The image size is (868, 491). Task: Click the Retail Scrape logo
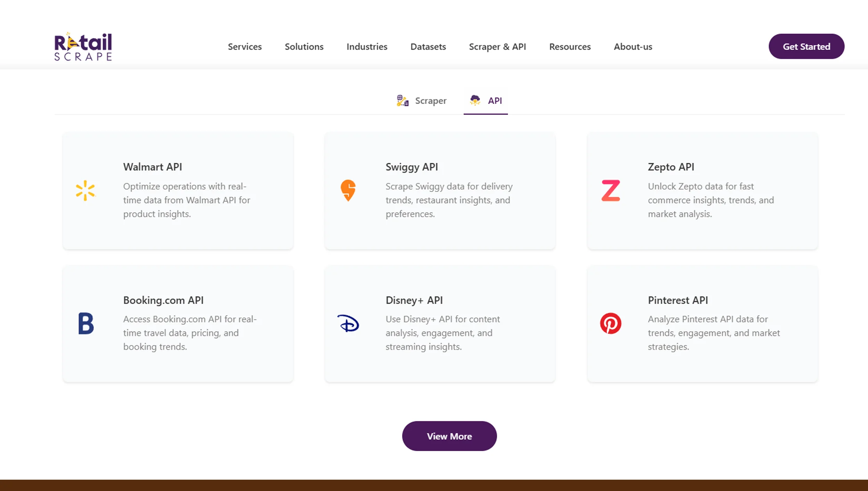[x=83, y=46]
